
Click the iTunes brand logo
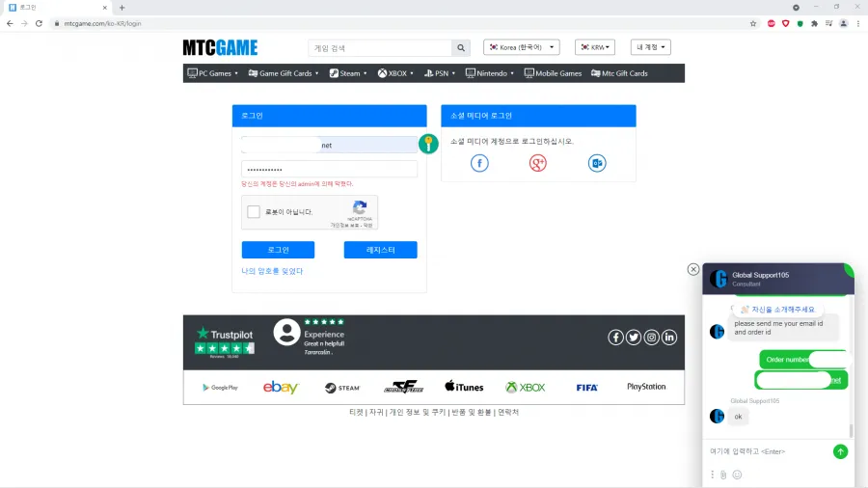(x=464, y=386)
